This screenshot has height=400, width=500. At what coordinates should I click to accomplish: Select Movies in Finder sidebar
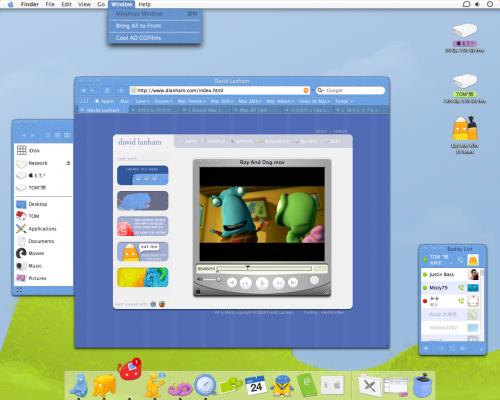click(43, 253)
